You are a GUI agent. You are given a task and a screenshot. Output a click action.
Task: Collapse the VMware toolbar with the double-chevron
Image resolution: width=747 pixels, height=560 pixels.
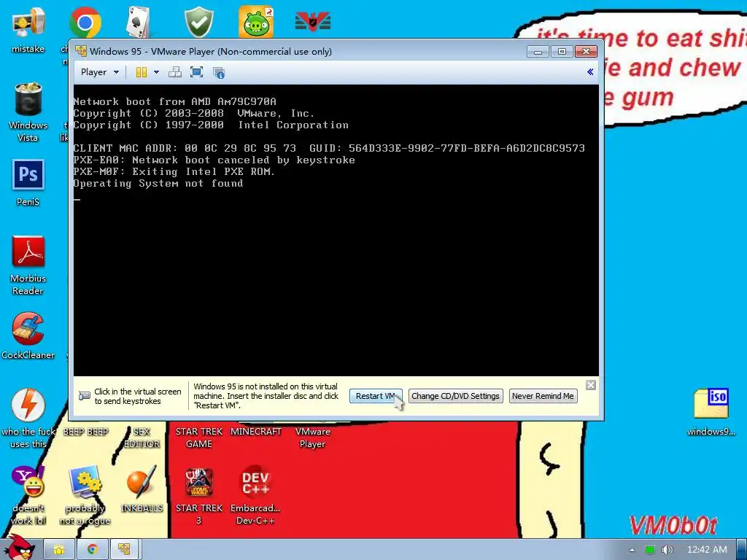pos(590,72)
